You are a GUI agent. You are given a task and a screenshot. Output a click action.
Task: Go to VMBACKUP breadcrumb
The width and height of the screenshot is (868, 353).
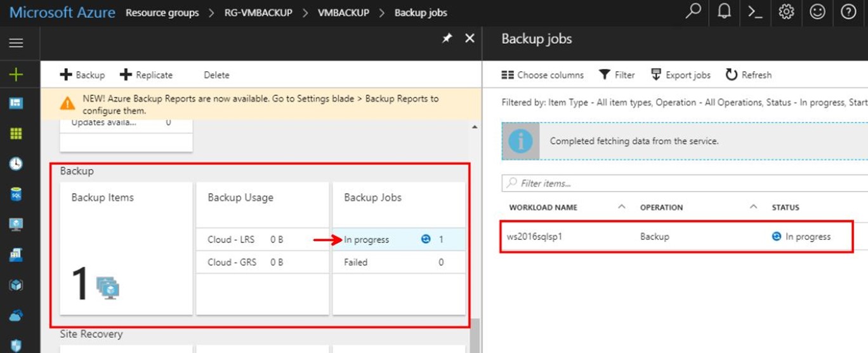tap(343, 13)
